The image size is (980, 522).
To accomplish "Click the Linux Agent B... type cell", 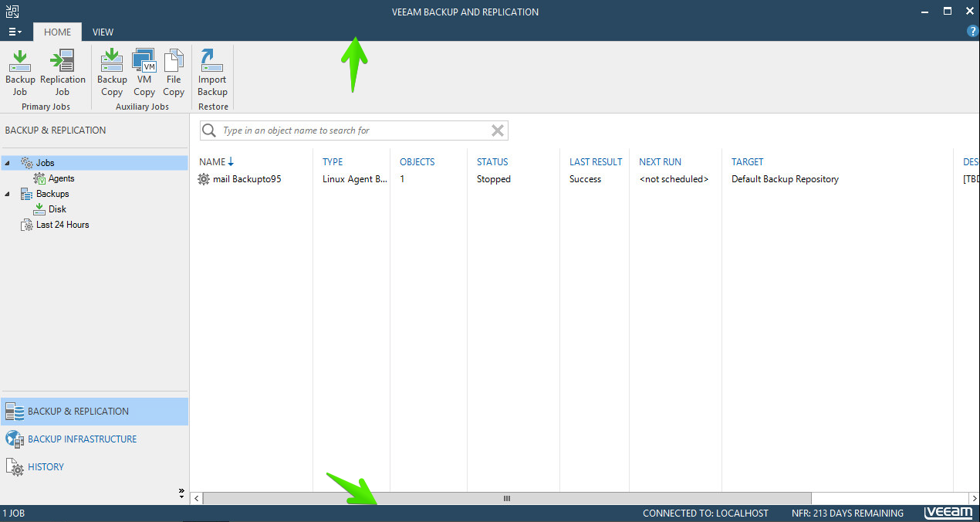I will [355, 179].
